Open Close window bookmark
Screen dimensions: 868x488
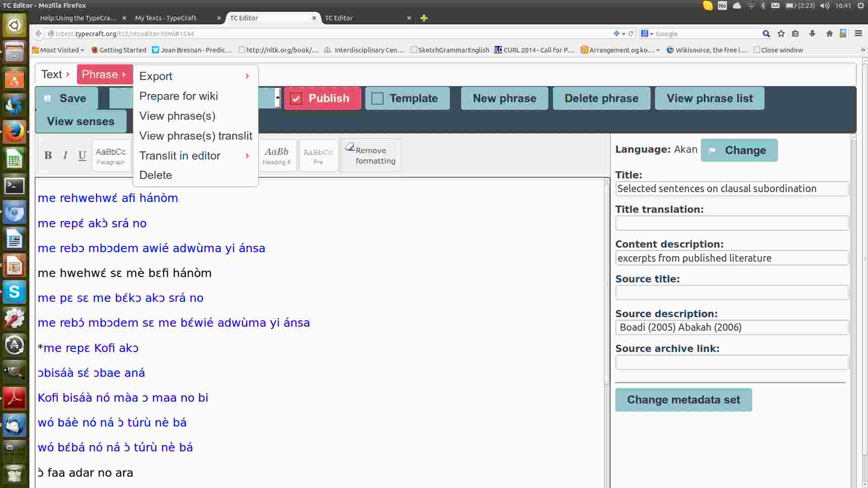point(778,50)
